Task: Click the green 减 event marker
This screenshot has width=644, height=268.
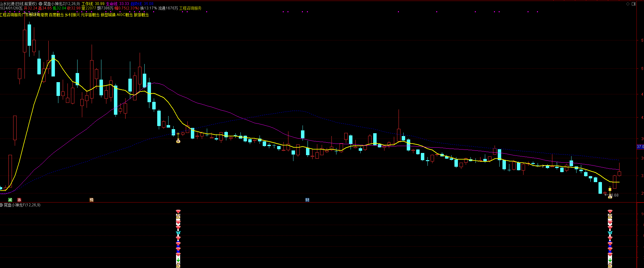Action: tap(10, 200)
